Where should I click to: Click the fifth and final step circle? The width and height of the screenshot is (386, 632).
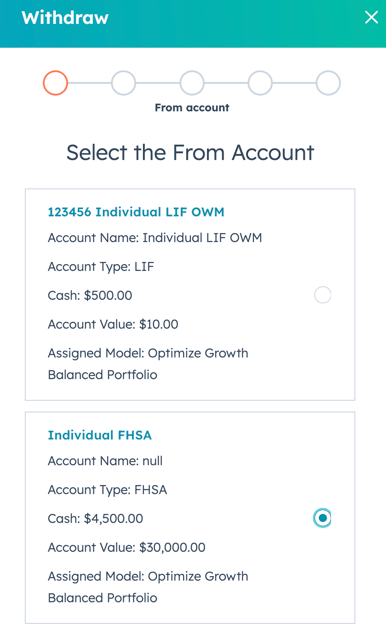[x=328, y=83]
